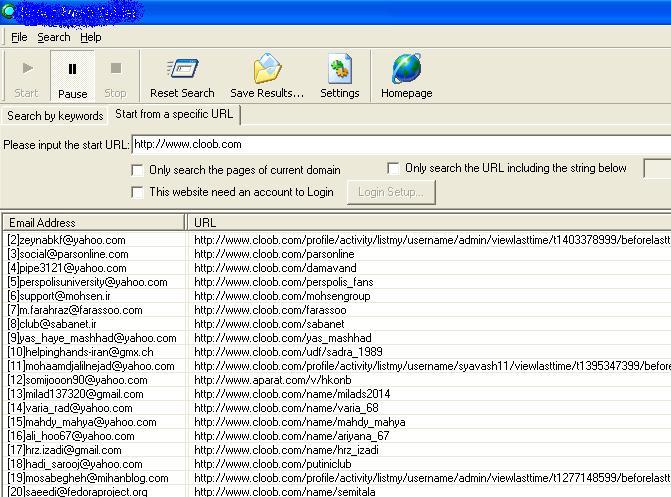Click URL cell cloob.com/name/varia_68
The image size is (671, 497).
[x=287, y=408]
